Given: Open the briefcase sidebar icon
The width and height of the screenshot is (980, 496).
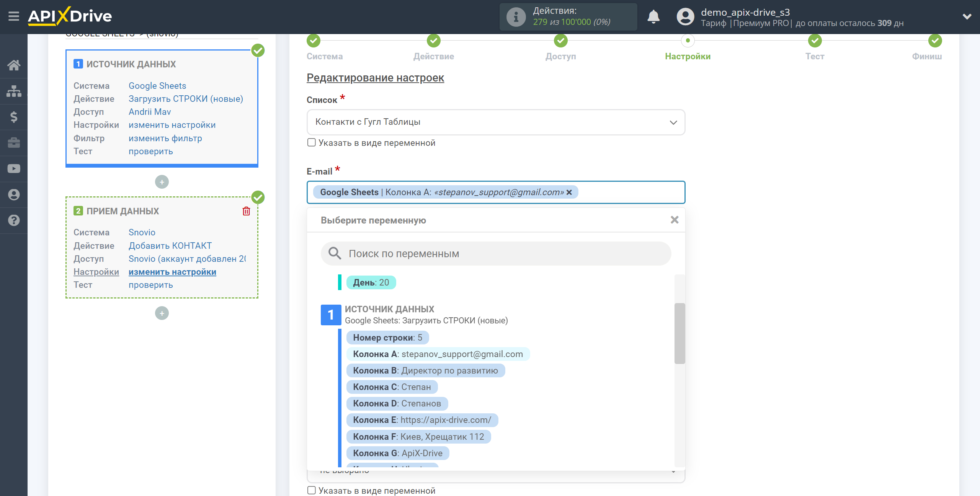Looking at the screenshot, I should [14, 143].
